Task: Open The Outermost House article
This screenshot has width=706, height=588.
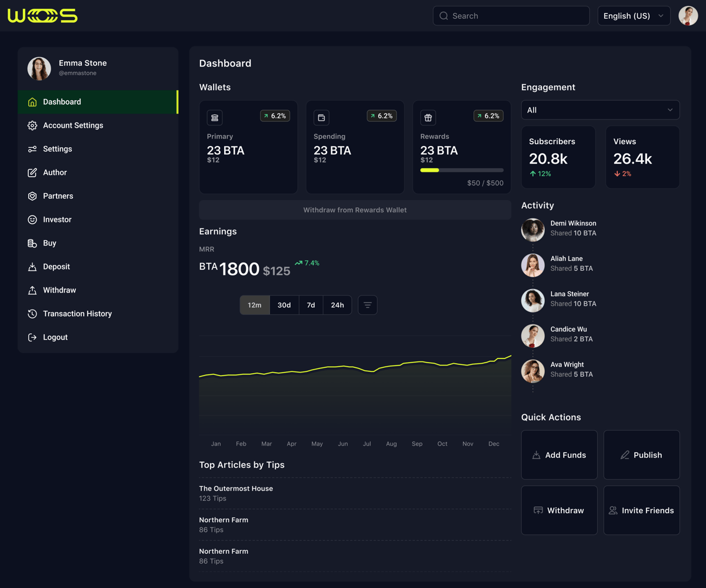Action: tap(236, 489)
